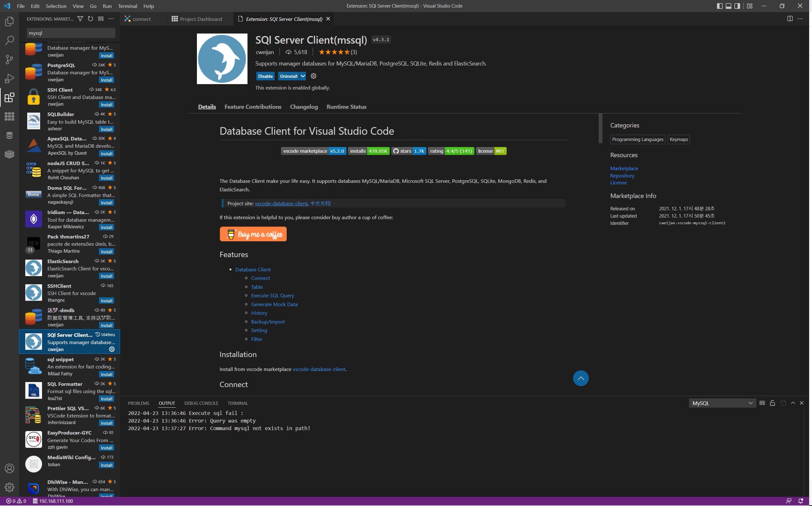Maximize the panel with chevron up
This screenshot has height=506, width=812.
[793, 403]
